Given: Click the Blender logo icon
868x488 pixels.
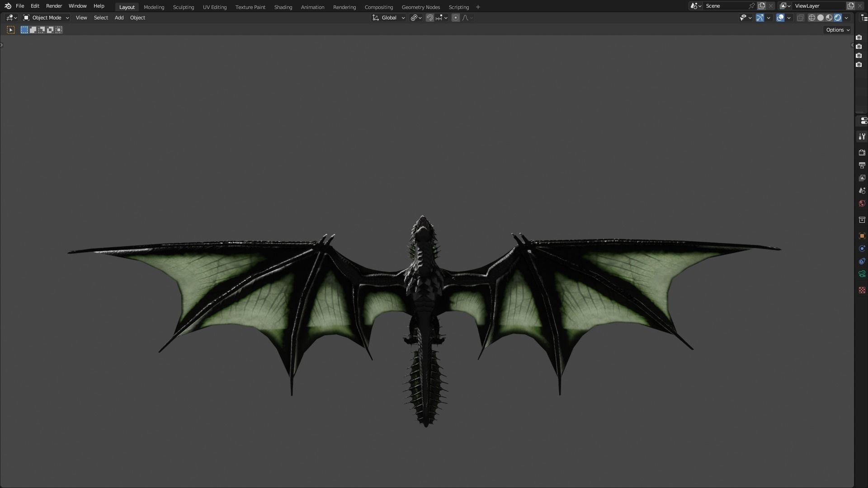Looking at the screenshot, I should (8, 6).
